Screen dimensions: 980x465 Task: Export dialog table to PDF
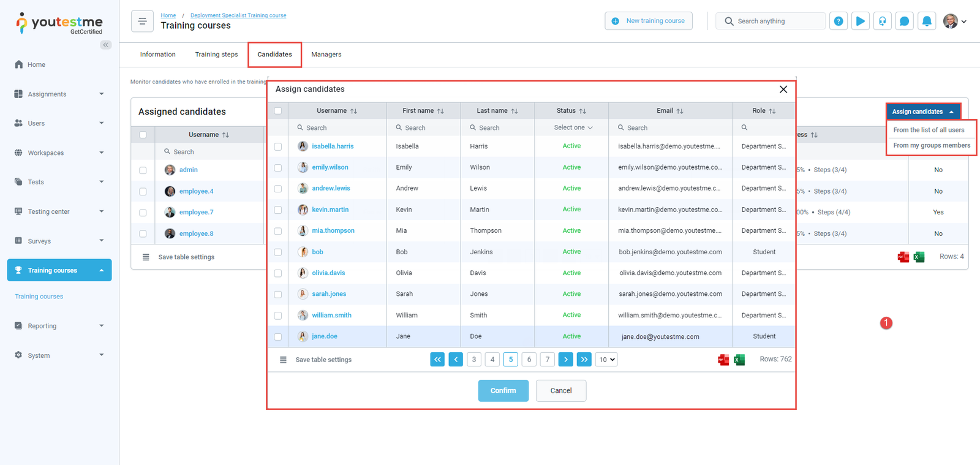point(723,360)
